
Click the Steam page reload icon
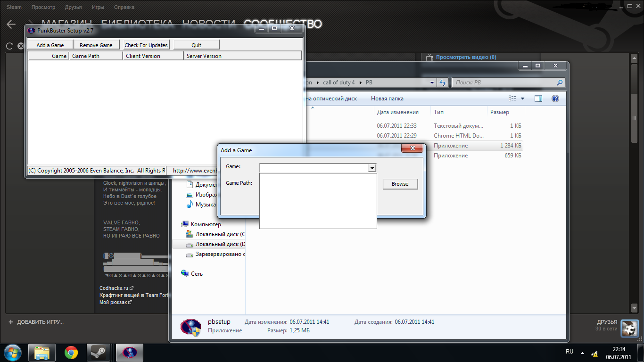coord(9,46)
